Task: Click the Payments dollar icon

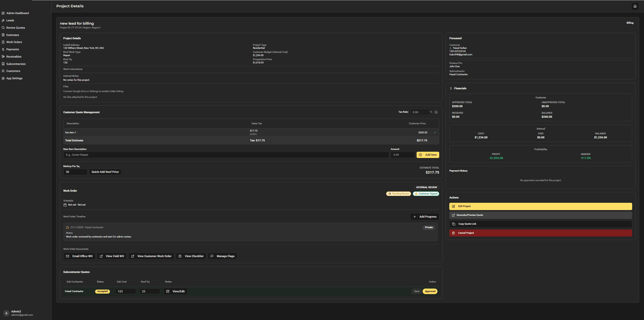Action: (3, 49)
